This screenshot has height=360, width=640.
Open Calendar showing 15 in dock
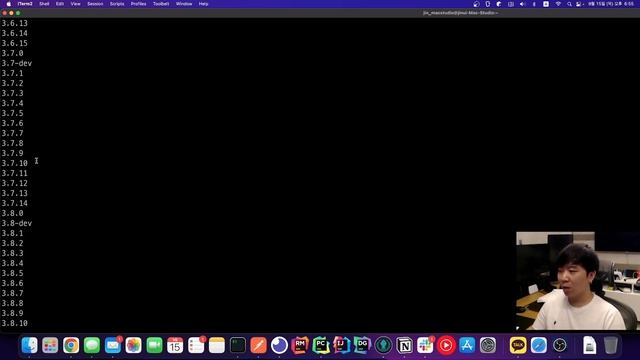175,345
